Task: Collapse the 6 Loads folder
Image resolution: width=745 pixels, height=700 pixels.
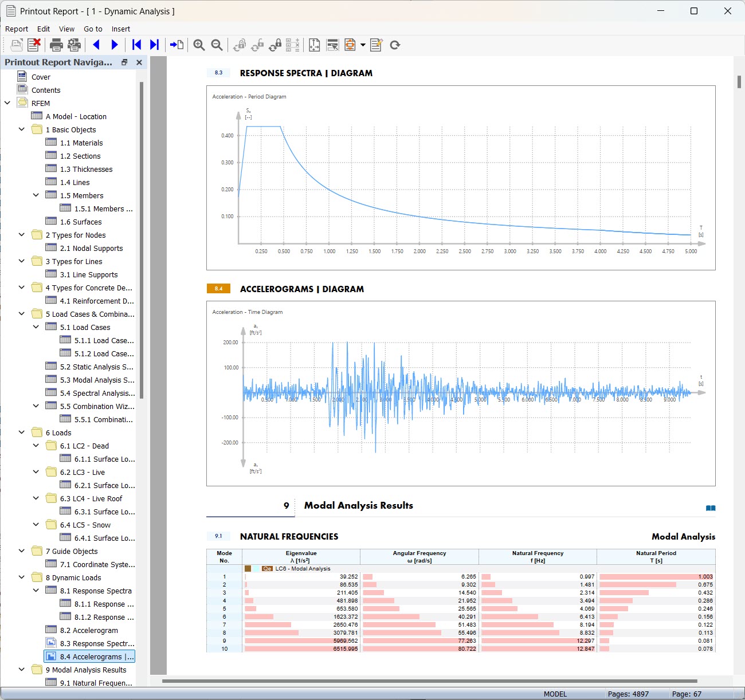Action: click(22, 432)
